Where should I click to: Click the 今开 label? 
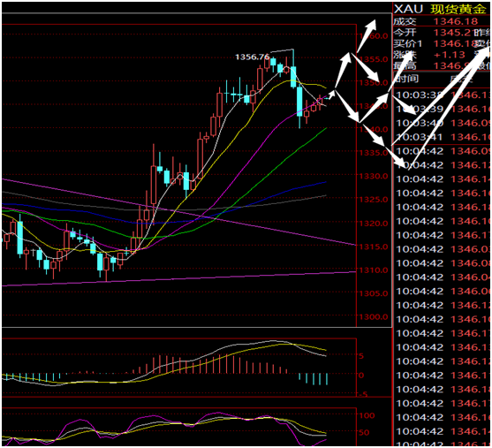click(405, 33)
